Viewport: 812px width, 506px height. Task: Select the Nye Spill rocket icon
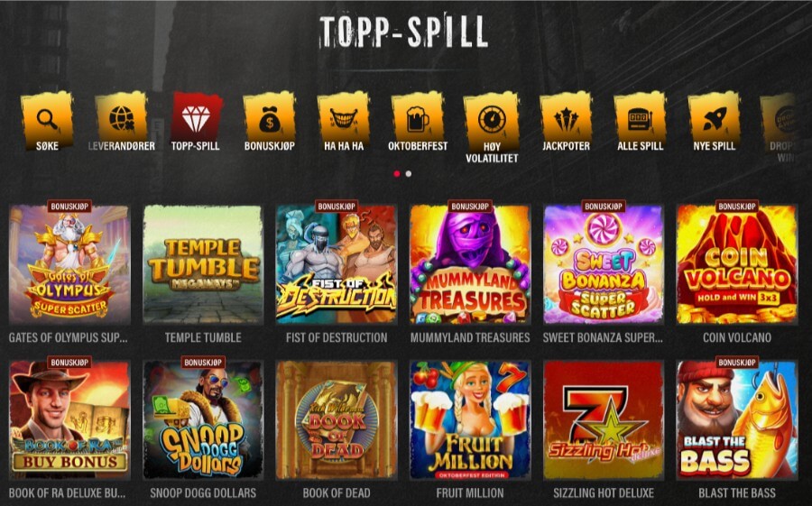coord(715,120)
